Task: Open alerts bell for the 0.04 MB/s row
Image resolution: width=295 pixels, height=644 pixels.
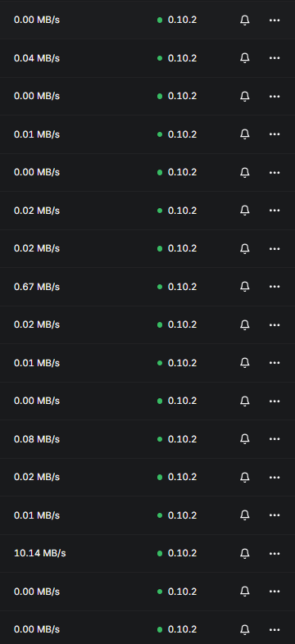Action: pos(244,58)
